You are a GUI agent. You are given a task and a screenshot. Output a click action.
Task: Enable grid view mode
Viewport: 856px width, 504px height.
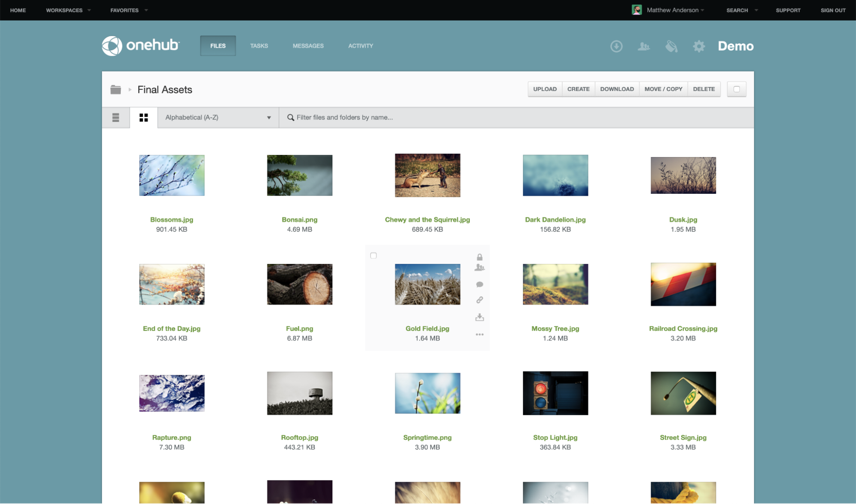tap(144, 117)
